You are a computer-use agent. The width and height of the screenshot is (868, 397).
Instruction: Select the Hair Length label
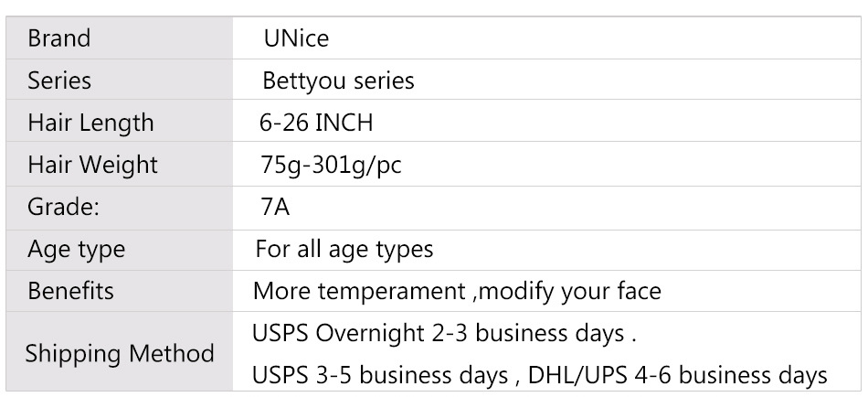click(90, 123)
